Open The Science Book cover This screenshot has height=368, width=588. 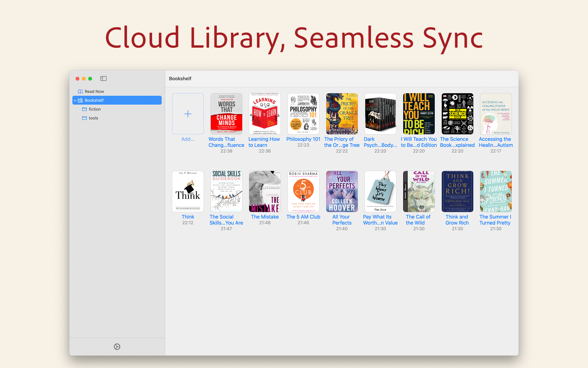457,114
